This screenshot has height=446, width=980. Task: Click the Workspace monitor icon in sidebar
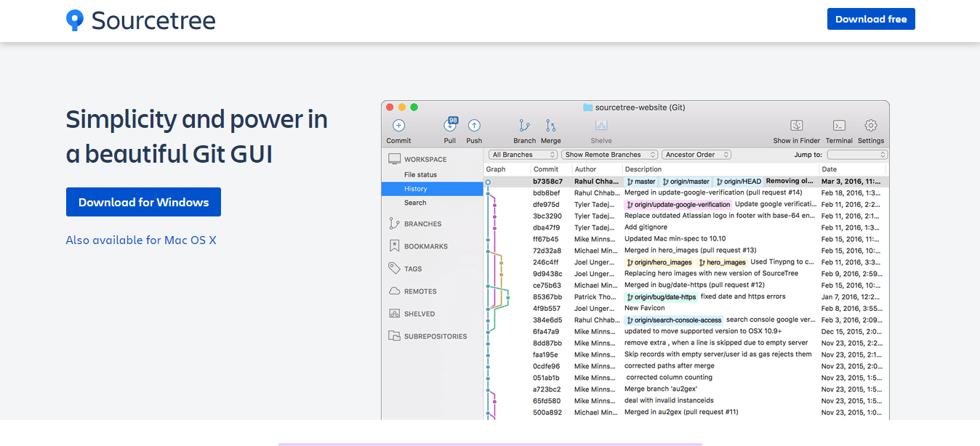click(394, 159)
